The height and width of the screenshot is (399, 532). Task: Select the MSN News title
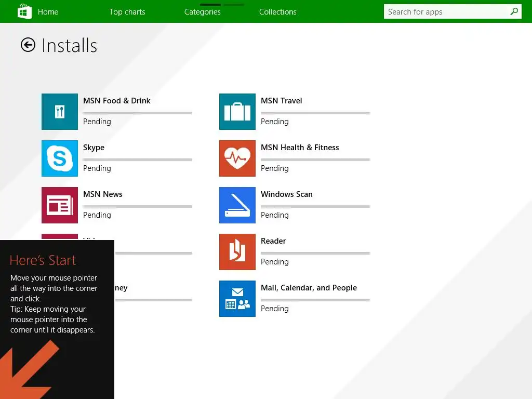[x=102, y=194]
